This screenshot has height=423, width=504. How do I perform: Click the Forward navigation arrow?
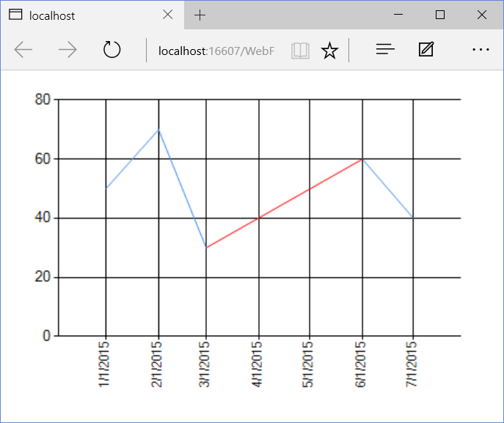coord(67,50)
